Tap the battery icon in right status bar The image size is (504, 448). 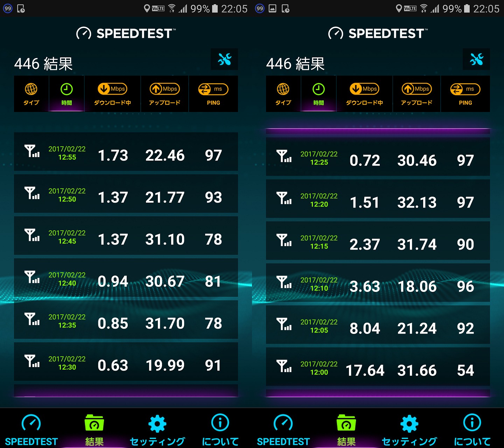coord(467,8)
